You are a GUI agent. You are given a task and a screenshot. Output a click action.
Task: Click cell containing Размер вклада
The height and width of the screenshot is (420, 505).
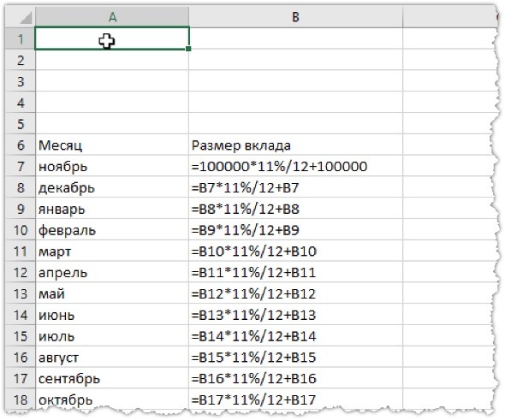[295, 145]
